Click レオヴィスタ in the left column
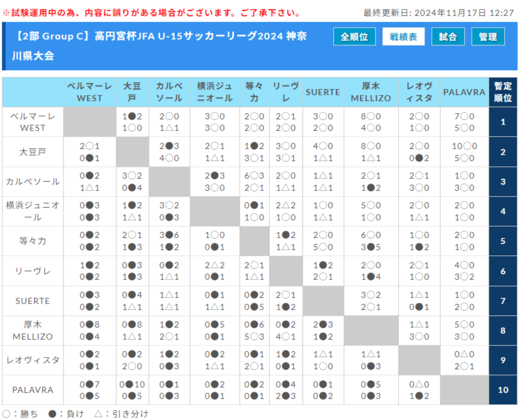Screen dimensions: 518x420 (x=33, y=360)
